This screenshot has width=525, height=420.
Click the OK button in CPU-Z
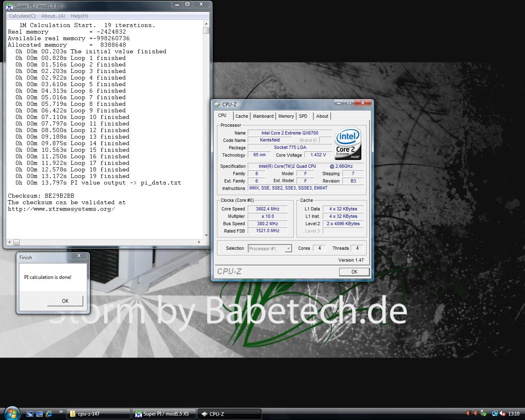[354, 272]
